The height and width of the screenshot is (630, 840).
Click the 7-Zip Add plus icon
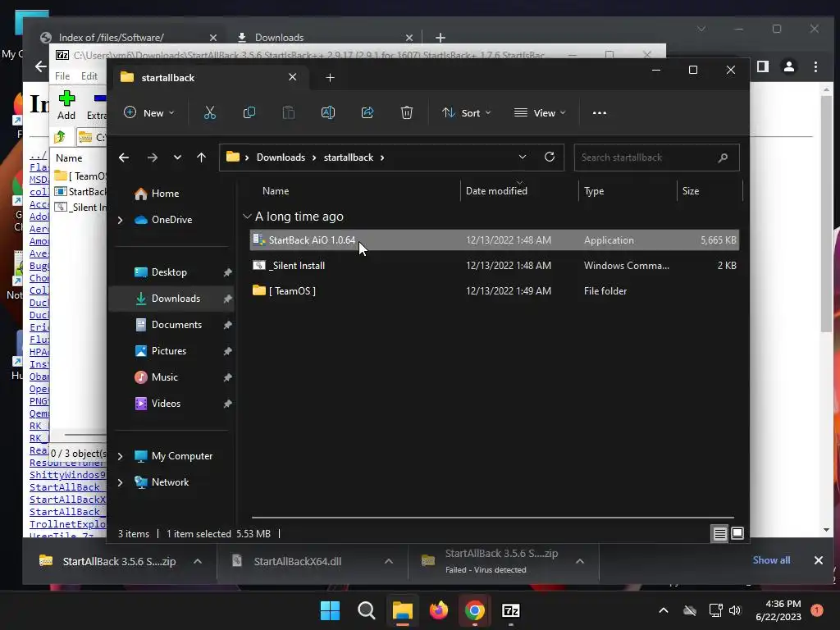[x=66, y=98]
